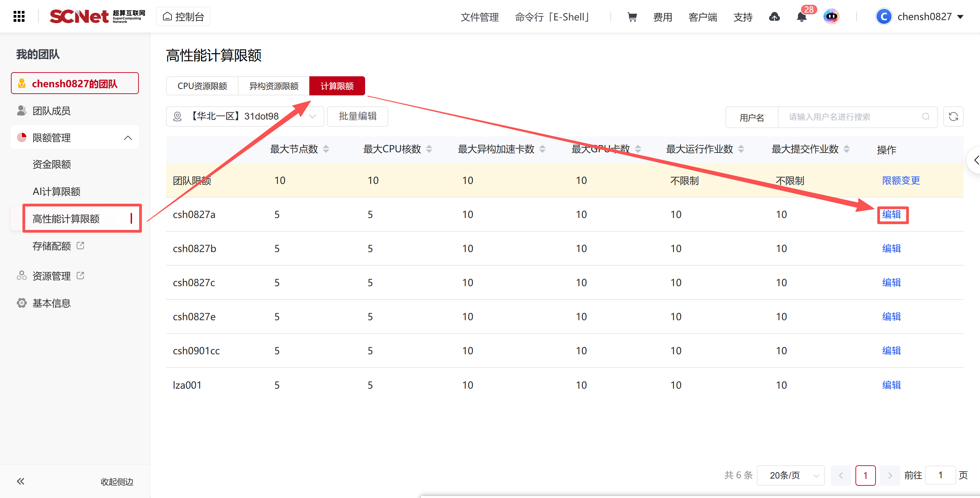The image size is (980, 498).
Task: Open the app grid launcher icon
Action: click(x=19, y=16)
